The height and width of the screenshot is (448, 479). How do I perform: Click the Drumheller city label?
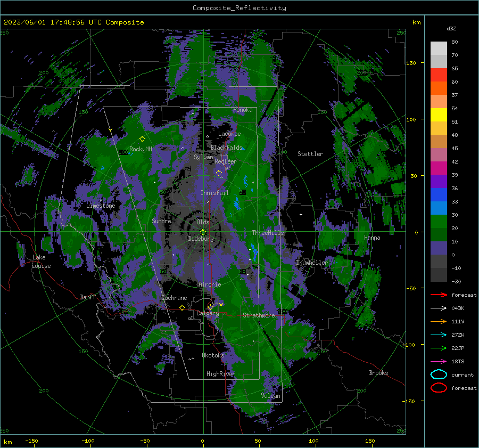click(x=311, y=263)
